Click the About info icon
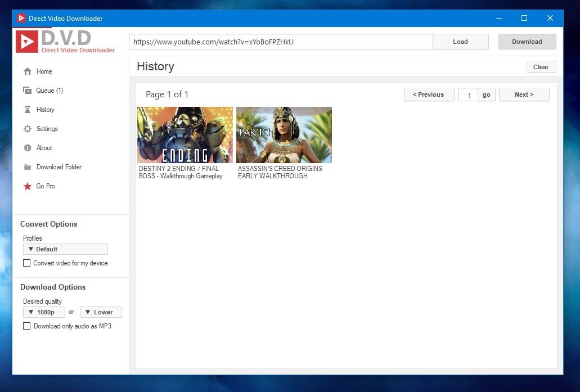The height and width of the screenshot is (392, 580). coord(28,148)
